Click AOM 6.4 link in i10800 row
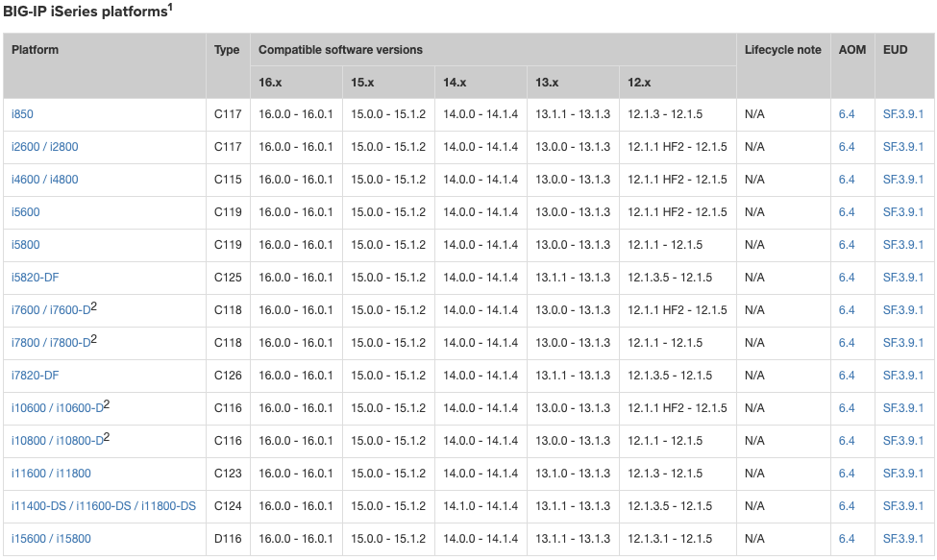This screenshot has width=937, height=560. (847, 441)
